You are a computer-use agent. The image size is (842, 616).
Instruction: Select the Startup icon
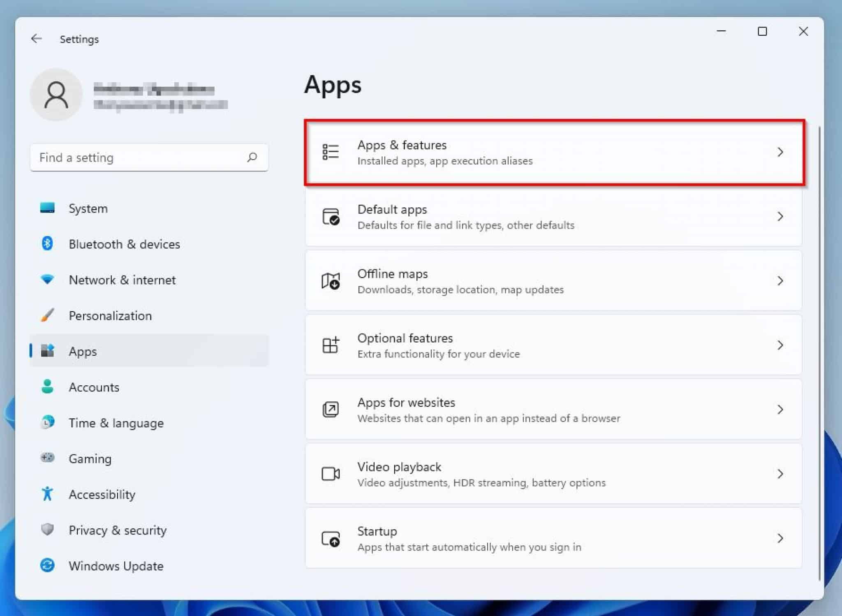[x=330, y=538]
